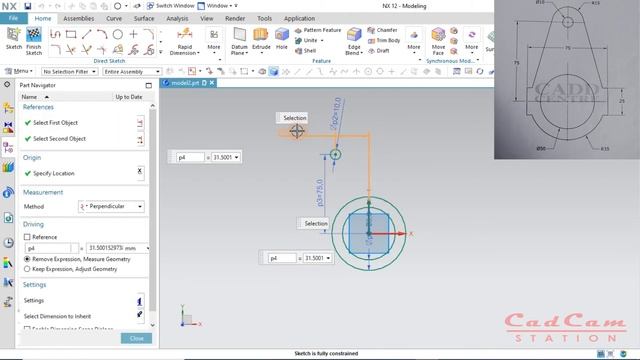
Task: Click the Pattern Feature tool
Action: [x=318, y=30]
